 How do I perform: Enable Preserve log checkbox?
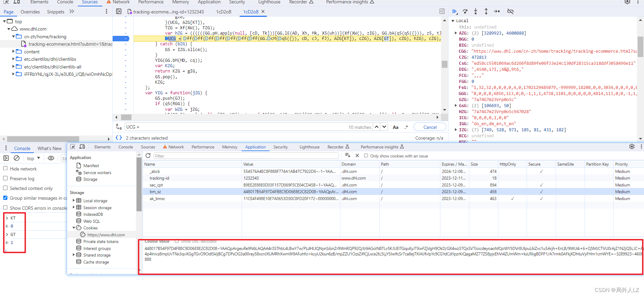5,178
